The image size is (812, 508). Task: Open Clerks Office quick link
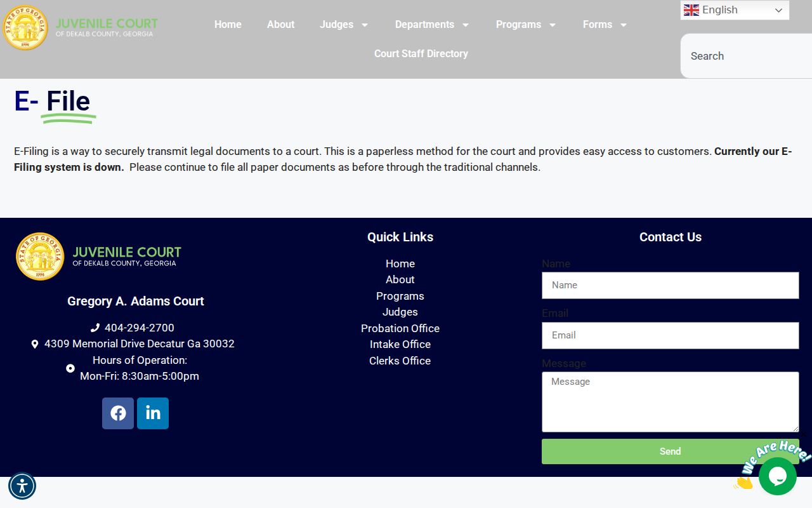(x=400, y=361)
